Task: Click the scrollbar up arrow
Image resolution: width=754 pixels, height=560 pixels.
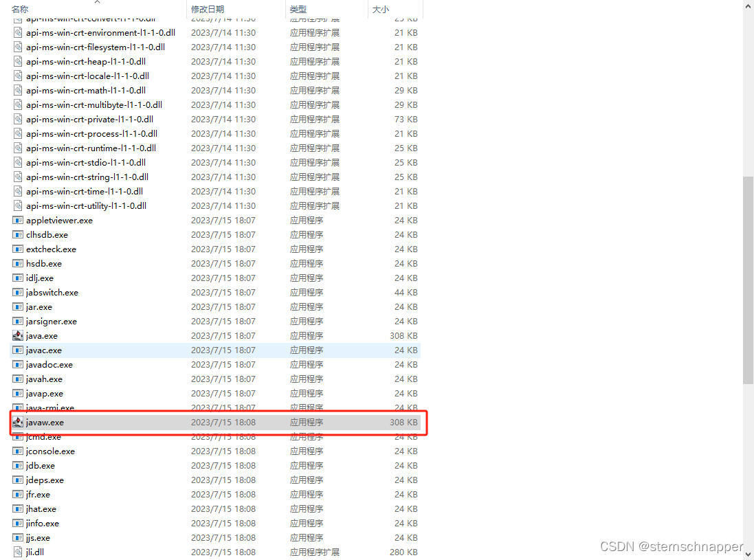Action: [x=749, y=5]
